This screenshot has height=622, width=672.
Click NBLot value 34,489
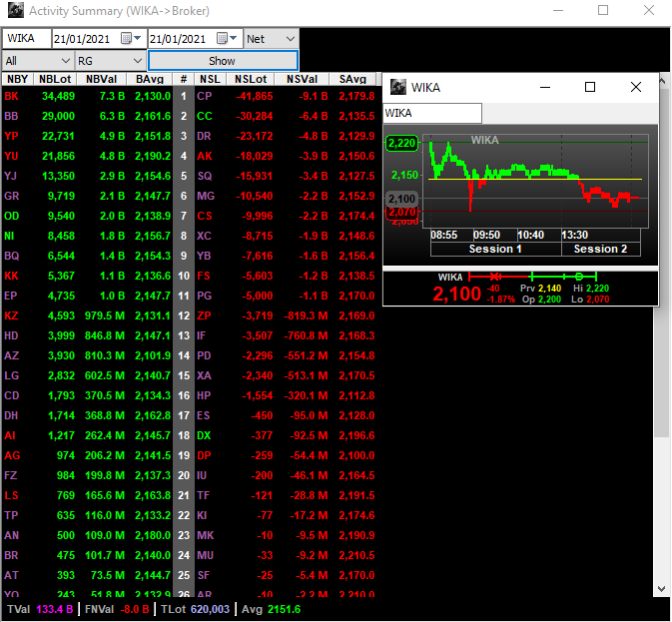click(x=58, y=96)
